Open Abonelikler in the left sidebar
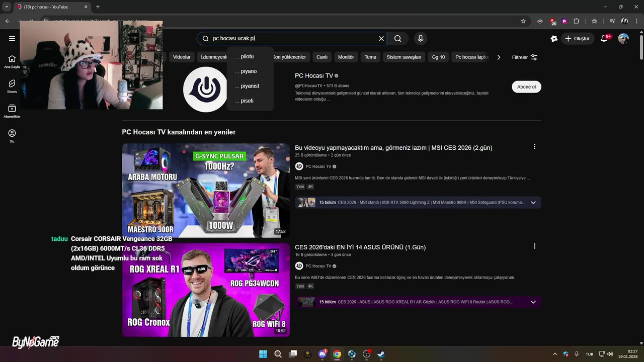 (12, 111)
